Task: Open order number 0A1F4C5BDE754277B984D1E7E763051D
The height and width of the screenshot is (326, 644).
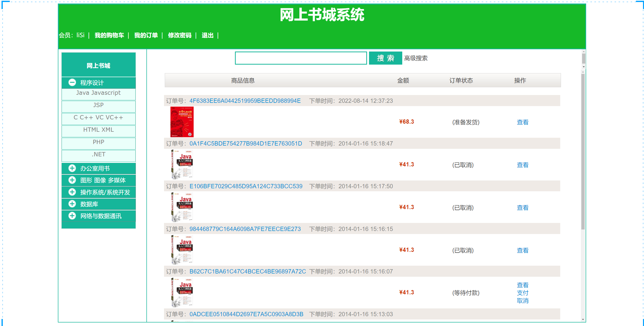Action: (x=246, y=144)
